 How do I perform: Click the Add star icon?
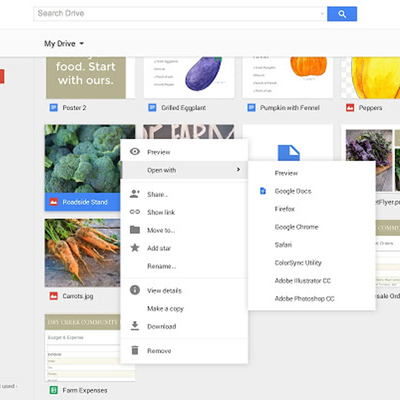135,248
